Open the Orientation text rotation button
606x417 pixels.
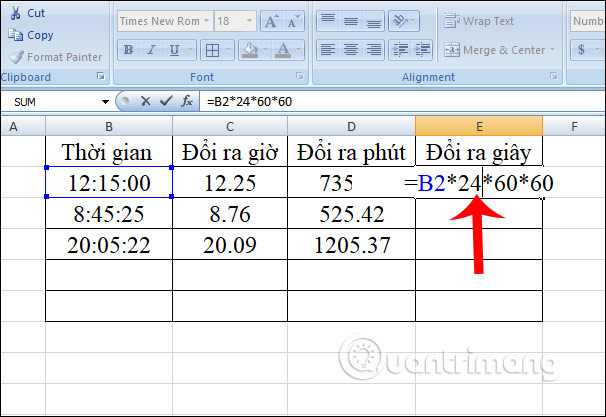click(x=403, y=21)
